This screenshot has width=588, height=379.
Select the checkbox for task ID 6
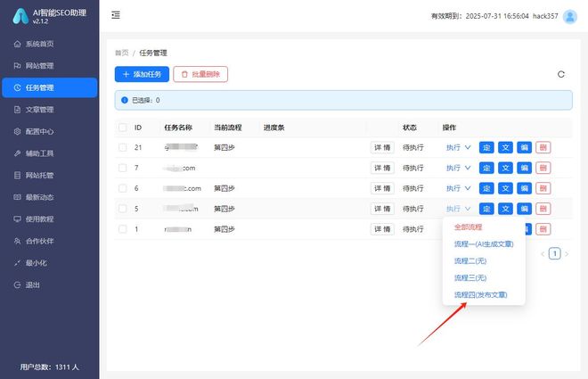point(122,188)
